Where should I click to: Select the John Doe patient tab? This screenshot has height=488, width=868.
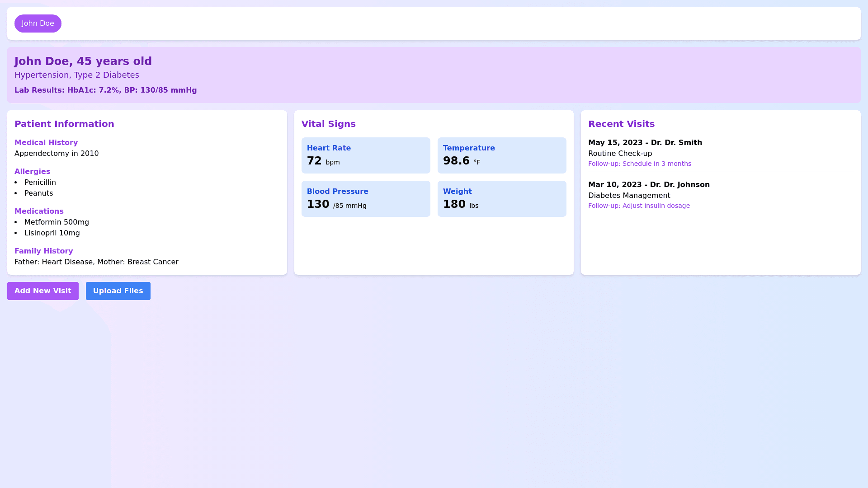click(x=38, y=23)
